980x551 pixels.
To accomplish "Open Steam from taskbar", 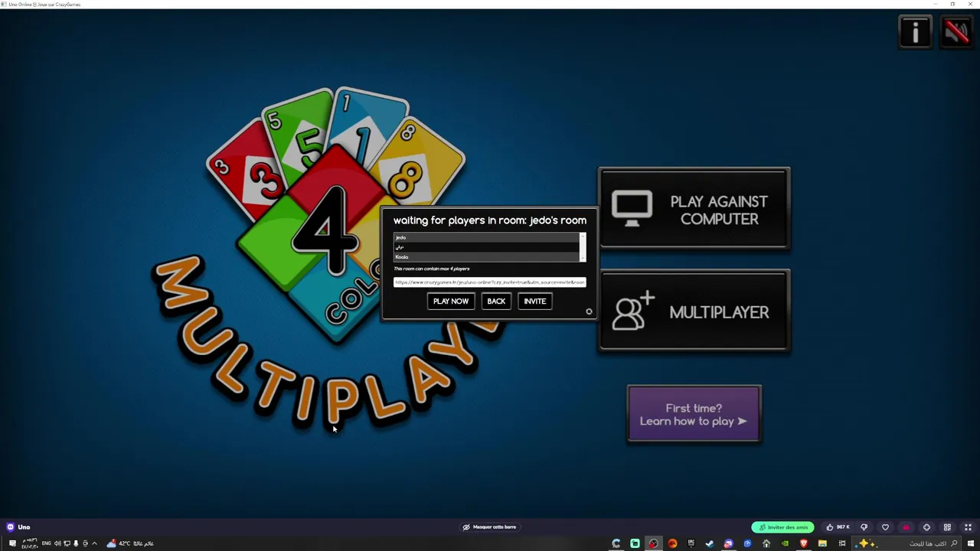I will tap(710, 543).
